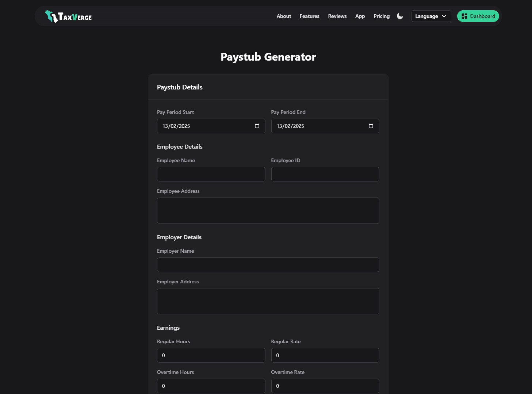Focus the Employer Name field
The height and width of the screenshot is (394, 532).
pos(268,264)
